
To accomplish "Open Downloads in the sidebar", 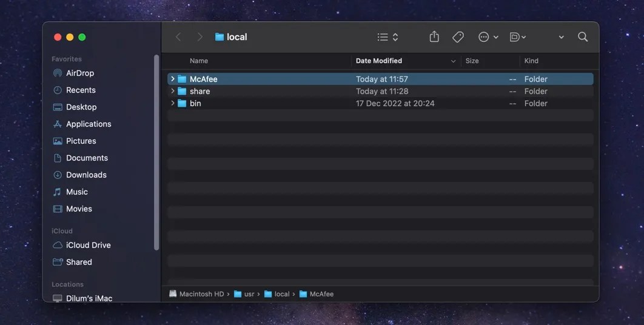I will tap(80, 175).
